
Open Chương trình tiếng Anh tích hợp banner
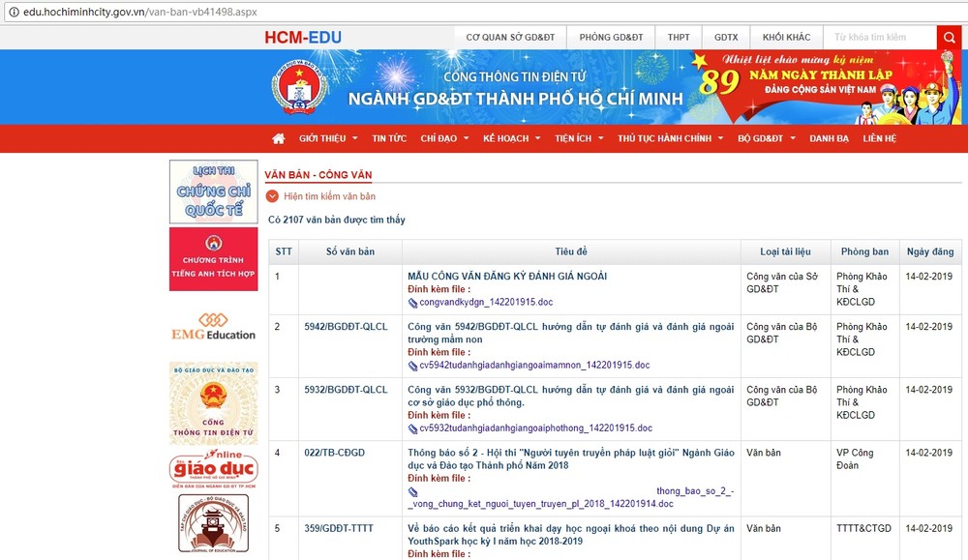click(x=213, y=259)
